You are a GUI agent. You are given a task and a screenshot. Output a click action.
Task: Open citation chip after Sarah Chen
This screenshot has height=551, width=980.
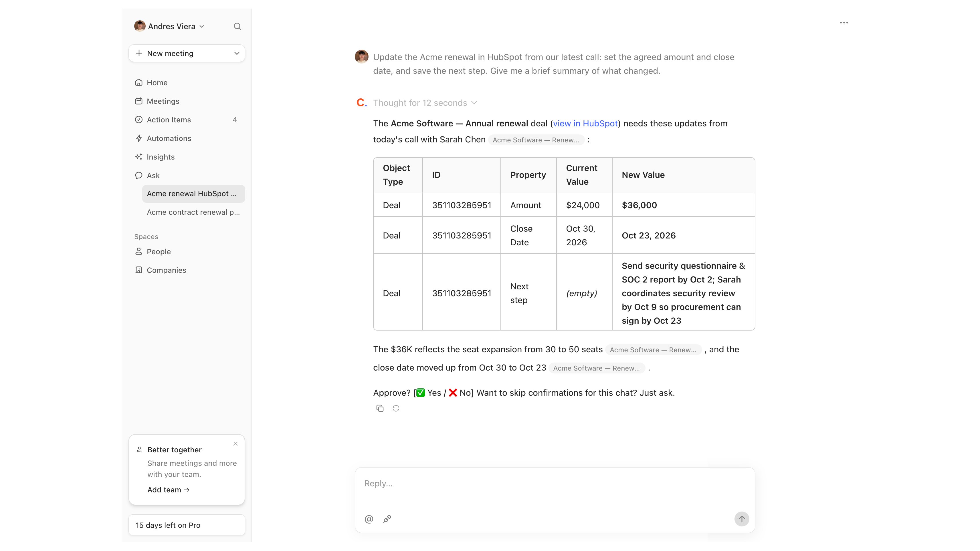pyautogui.click(x=536, y=140)
